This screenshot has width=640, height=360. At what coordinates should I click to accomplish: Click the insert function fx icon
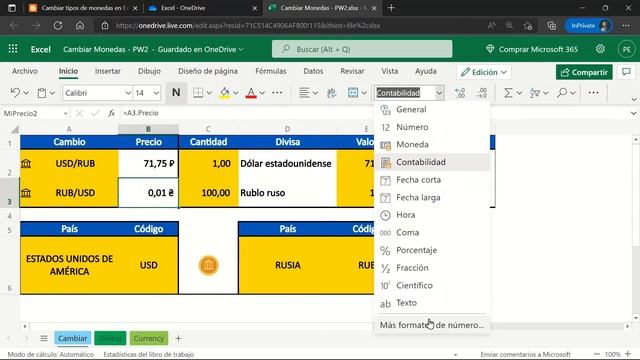click(x=111, y=113)
